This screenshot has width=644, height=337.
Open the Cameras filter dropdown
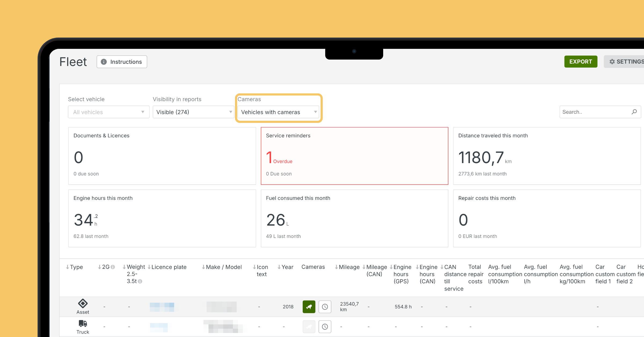coord(278,112)
